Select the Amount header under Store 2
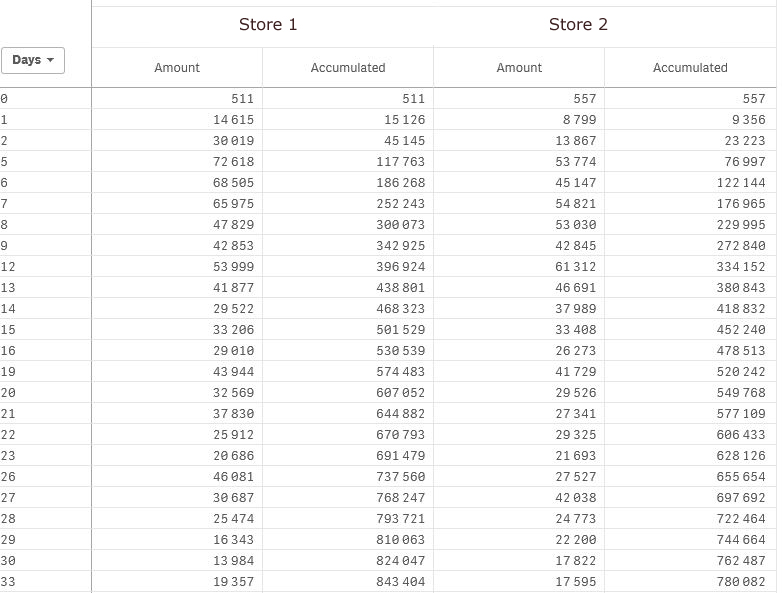Screen dimensions: 782x593 (519, 68)
